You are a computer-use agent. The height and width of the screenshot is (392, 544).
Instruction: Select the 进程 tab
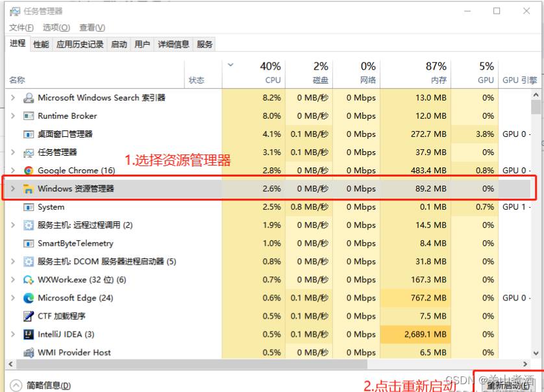click(x=18, y=43)
